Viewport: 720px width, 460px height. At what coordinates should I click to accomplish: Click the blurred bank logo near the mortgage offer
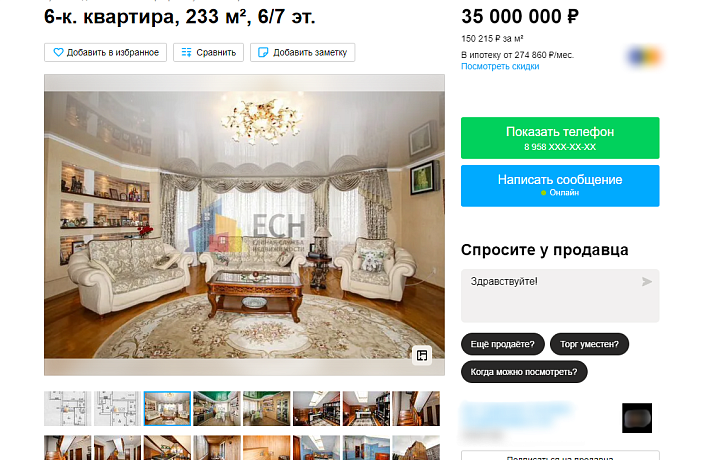pyautogui.click(x=643, y=57)
